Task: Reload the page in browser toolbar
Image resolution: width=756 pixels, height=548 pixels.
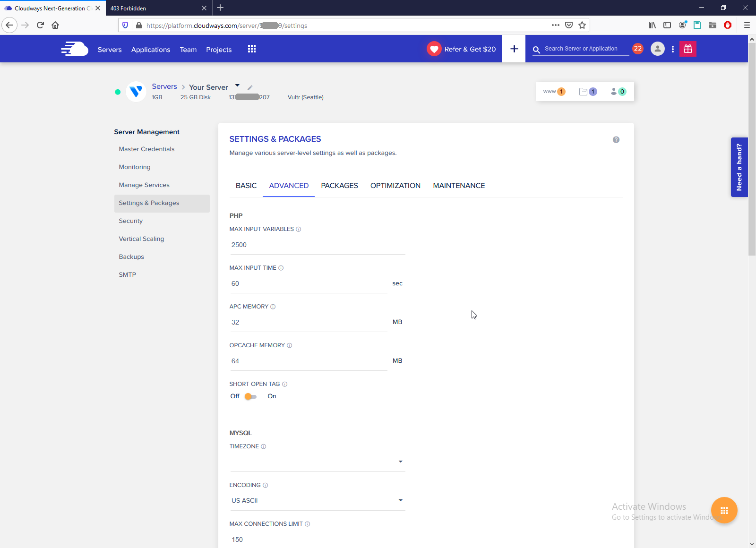Action: point(40,26)
